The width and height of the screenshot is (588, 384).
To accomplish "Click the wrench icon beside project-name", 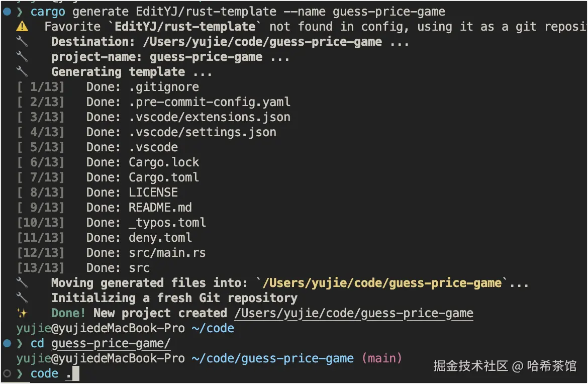I will click(x=22, y=57).
